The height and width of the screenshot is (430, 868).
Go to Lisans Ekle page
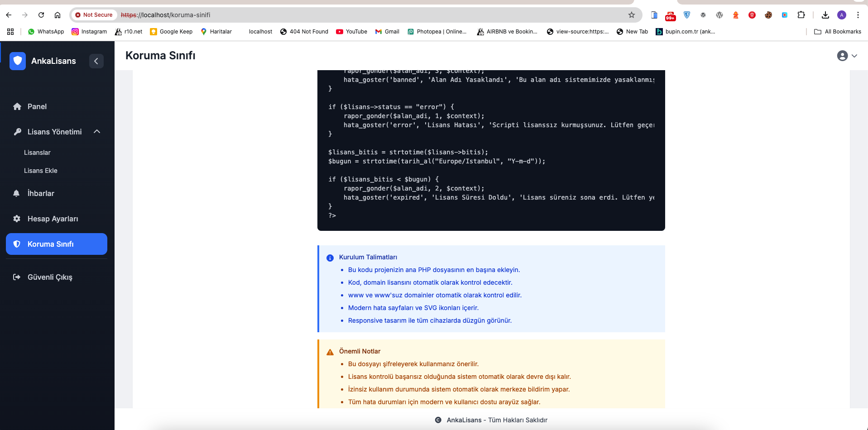(x=41, y=171)
